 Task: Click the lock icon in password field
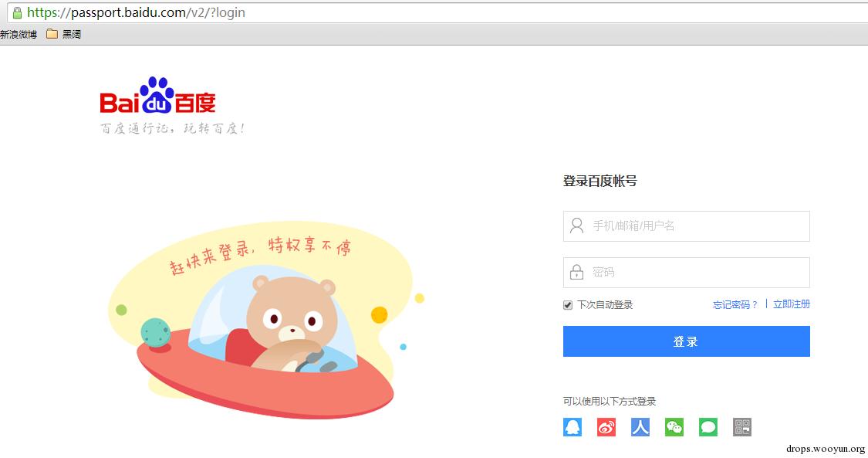point(577,272)
